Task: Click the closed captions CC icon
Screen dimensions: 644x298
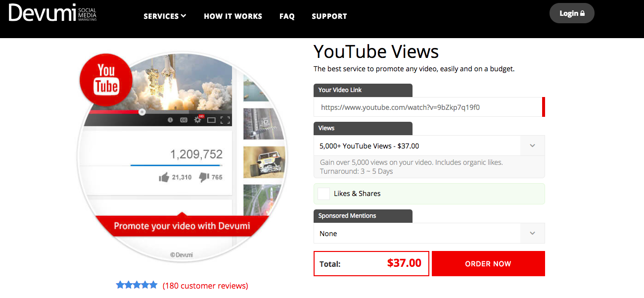Action: (x=184, y=120)
